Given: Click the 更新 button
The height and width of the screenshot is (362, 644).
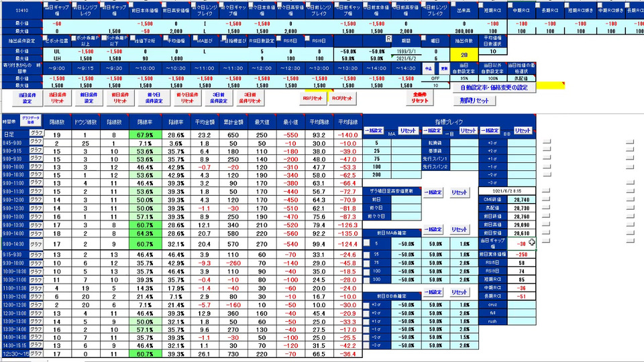Looking at the screenshot, I should click(x=444, y=69).
